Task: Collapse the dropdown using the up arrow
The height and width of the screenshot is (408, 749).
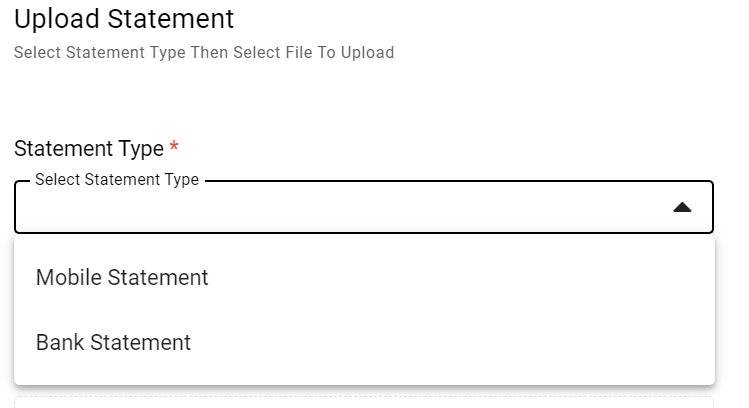Action: [682, 207]
